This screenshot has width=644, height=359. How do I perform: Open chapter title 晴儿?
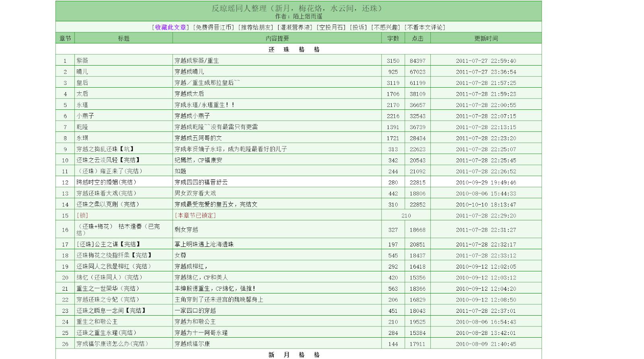82,72
